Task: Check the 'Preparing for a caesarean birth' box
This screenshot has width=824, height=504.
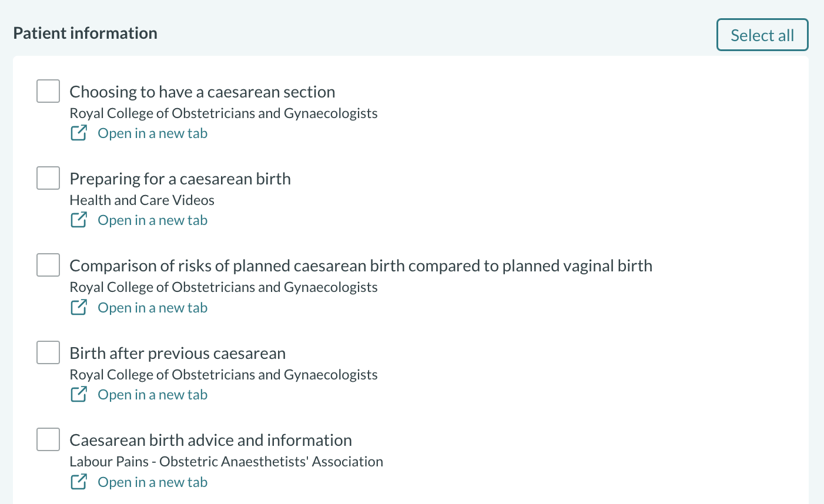Action: (x=48, y=178)
